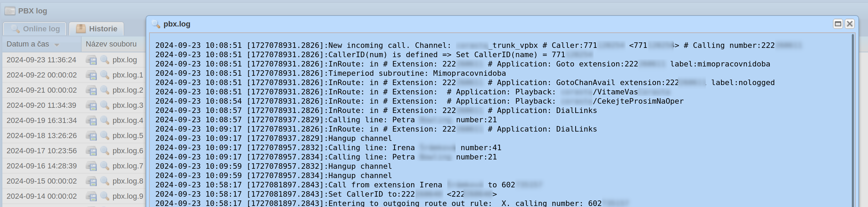Screen dimensions: 868x207
Task: Switch to the Online log tab
Action: tap(35, 29)
